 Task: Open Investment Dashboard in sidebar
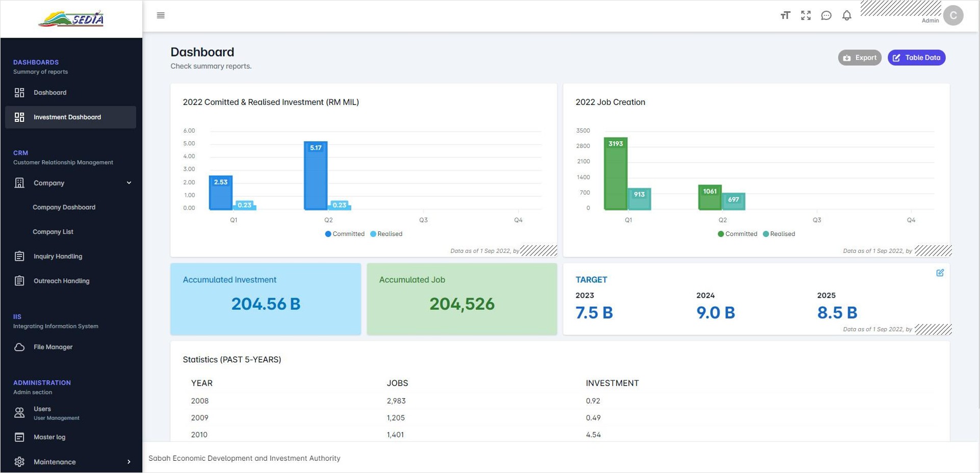[67, 117]
